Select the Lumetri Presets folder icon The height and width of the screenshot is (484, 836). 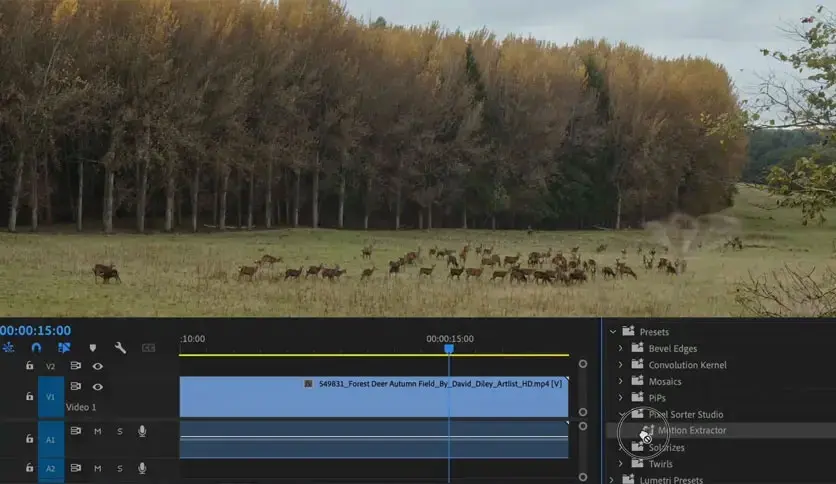click(629, 479)
